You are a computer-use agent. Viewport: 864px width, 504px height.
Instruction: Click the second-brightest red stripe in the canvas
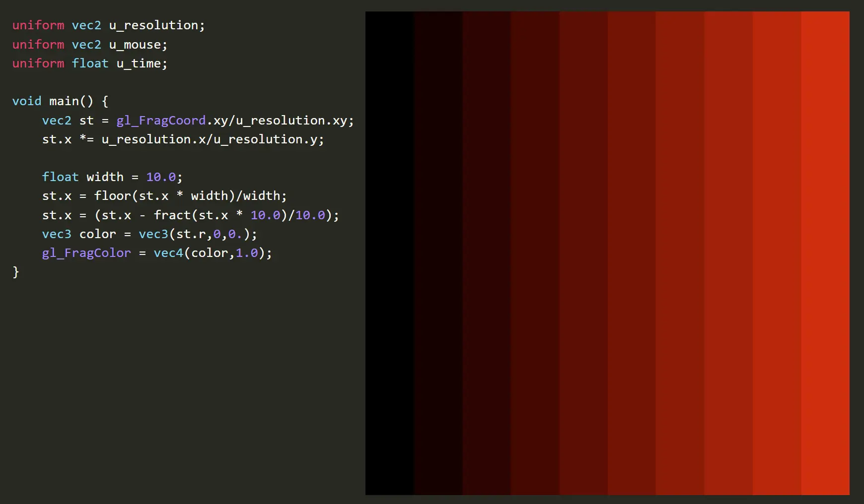point(777,253)
